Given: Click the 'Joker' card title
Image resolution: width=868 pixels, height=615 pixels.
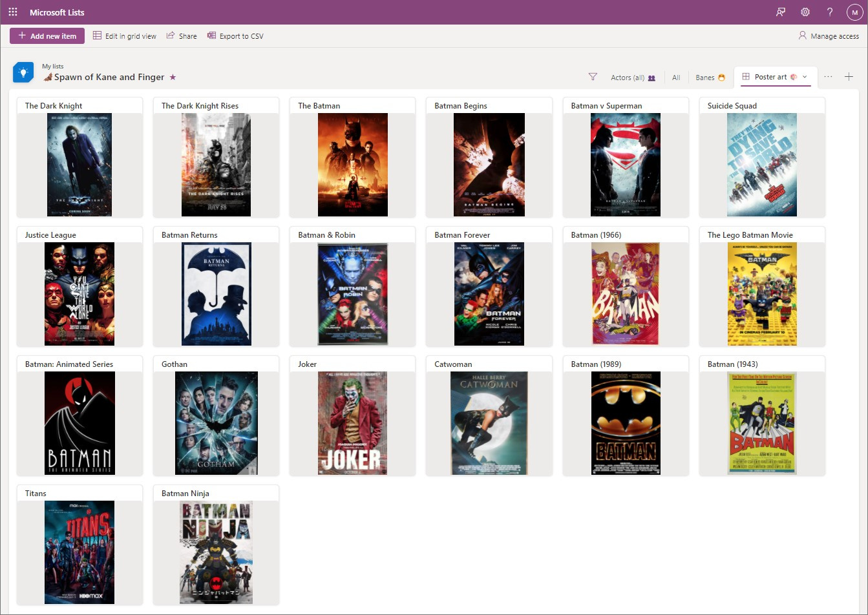Looking at the screenshot, I should click(308, 364).
